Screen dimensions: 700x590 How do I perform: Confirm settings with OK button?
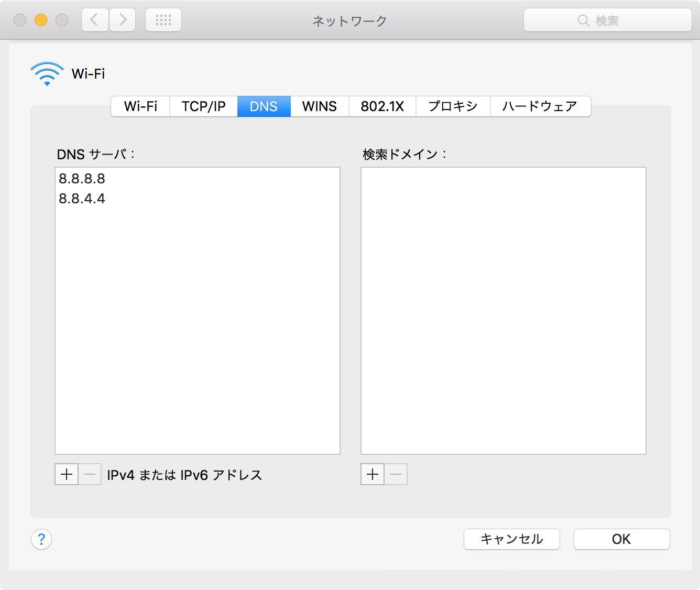pyautogui.click(x=621, y=539)
